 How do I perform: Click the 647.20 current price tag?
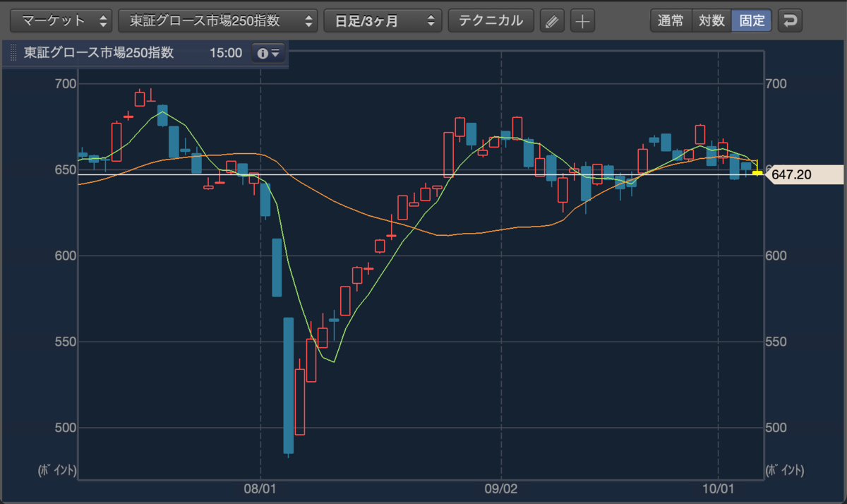[x=803, y=174]
